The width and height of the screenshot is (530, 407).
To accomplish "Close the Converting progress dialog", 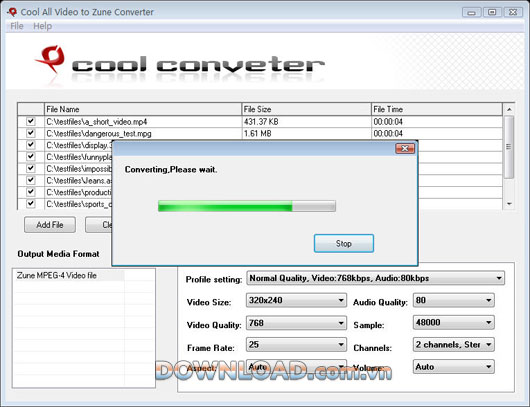I will pyautogui.click(x=405, y=148).
